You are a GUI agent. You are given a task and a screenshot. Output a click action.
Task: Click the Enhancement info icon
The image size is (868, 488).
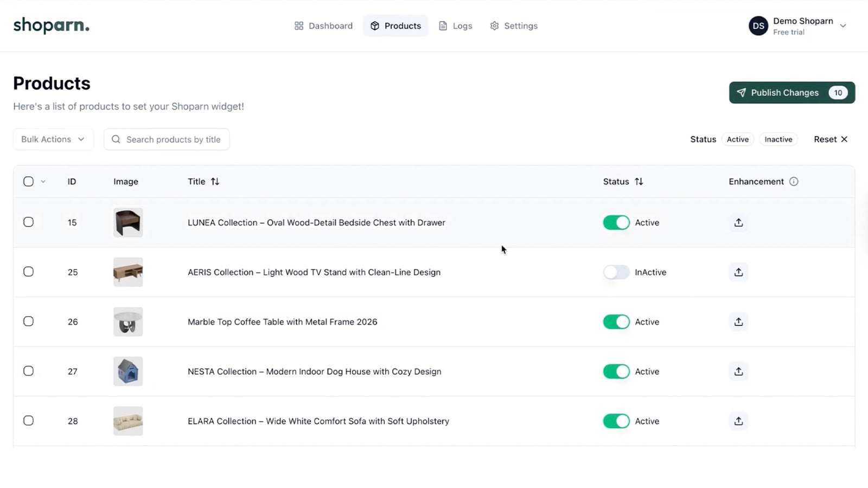coord(794,182)
